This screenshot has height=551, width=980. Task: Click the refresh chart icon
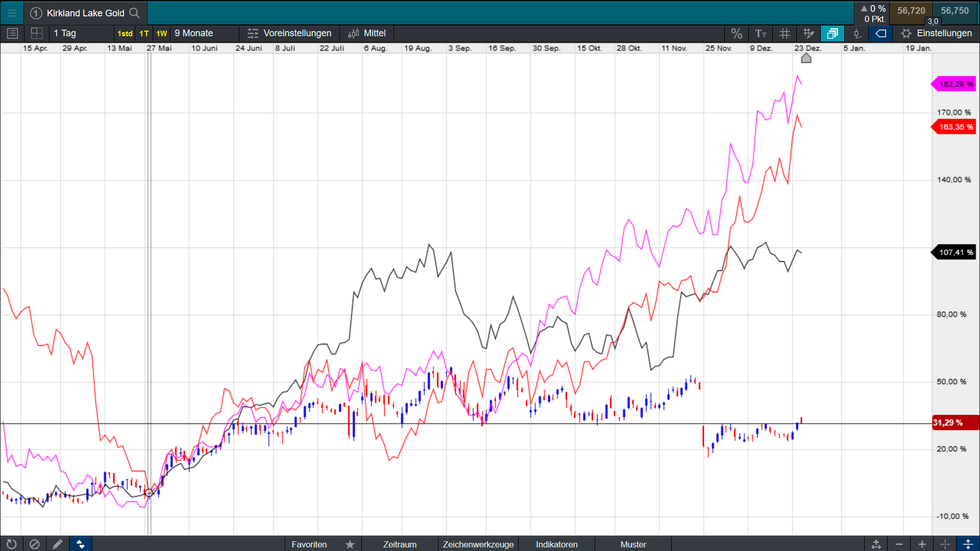point(11,544)
